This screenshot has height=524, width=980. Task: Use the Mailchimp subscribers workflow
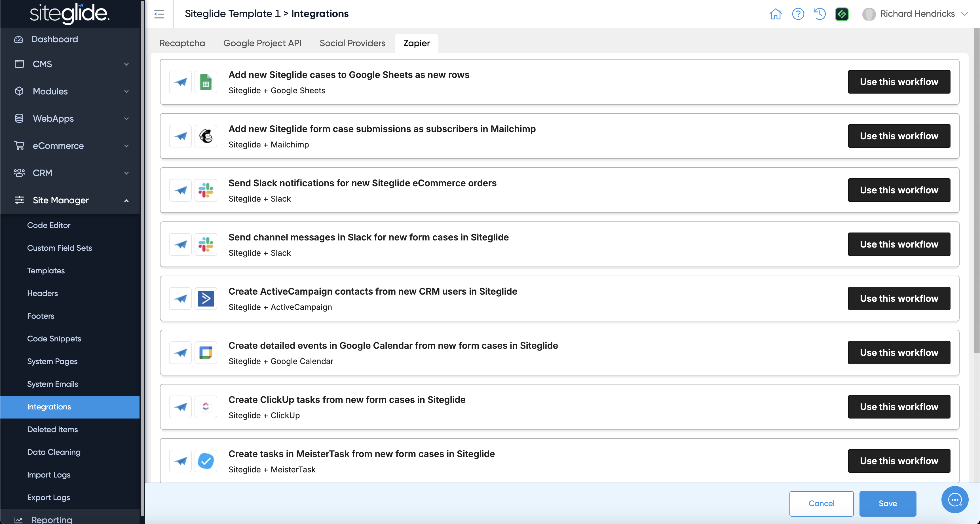pyautogui.click(x=899, y=136)
